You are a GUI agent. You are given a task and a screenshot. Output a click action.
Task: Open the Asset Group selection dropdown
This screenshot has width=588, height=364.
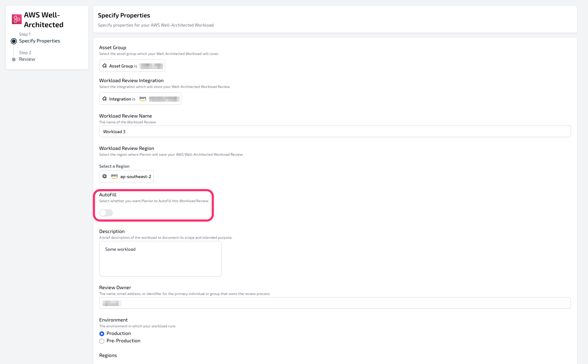click(132, 66)
